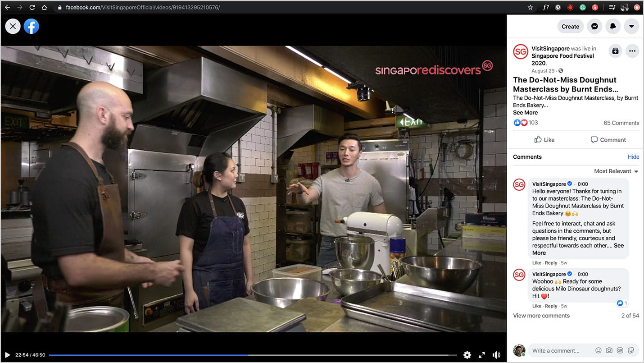
Task: Add a GIF to comment
Action: click(620, 350)
